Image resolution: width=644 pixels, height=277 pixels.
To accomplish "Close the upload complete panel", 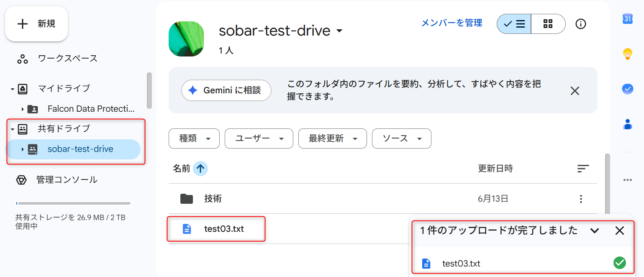I will [620, 231].
